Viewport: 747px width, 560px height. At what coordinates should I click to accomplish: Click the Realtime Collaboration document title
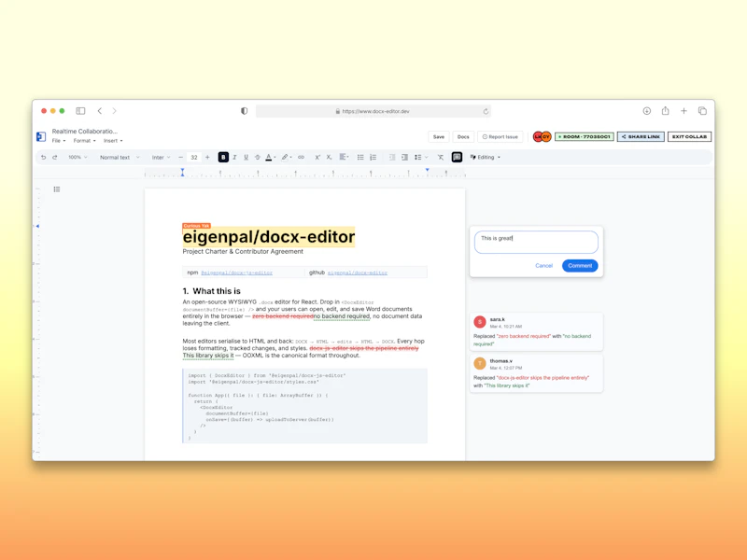pos(84,131)
